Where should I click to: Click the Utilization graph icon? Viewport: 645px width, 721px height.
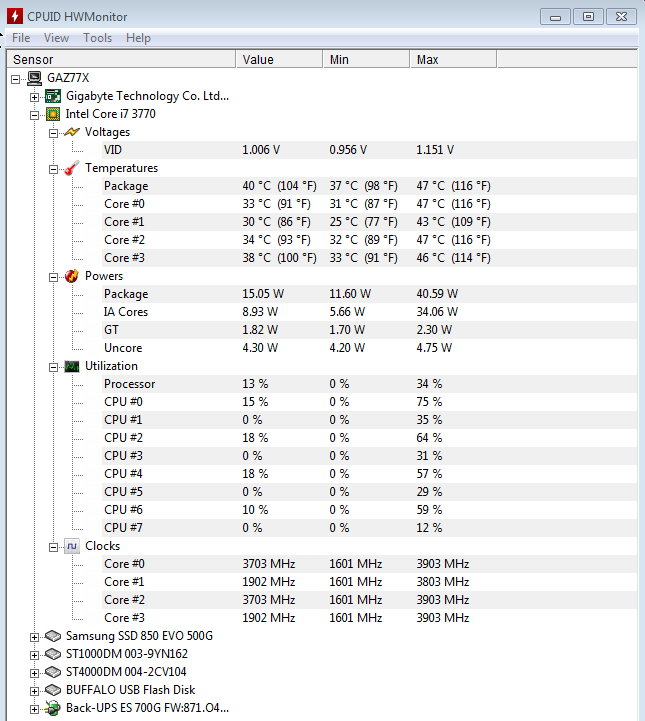(72, 366)
